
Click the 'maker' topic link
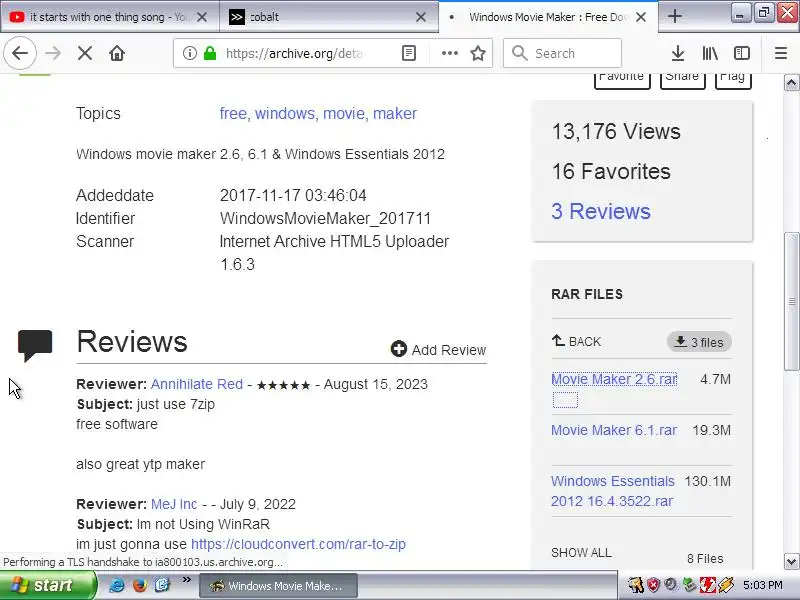pyautogui.click(x=395, y=113)
